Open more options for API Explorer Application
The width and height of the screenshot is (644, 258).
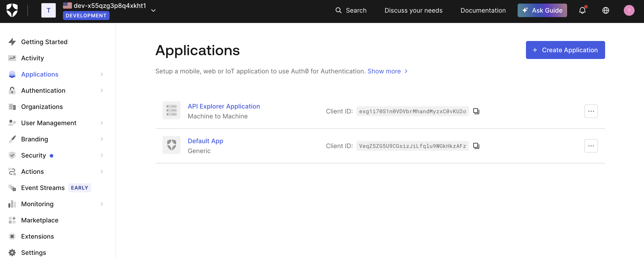[591, 111]
